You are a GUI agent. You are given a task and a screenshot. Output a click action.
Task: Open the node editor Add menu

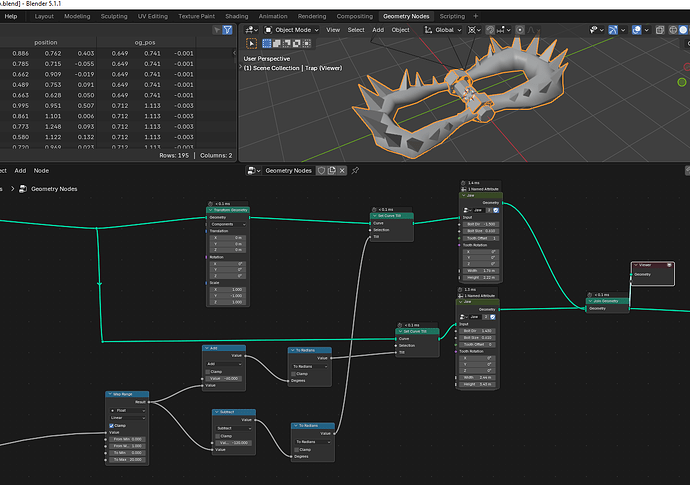[20, 171]
